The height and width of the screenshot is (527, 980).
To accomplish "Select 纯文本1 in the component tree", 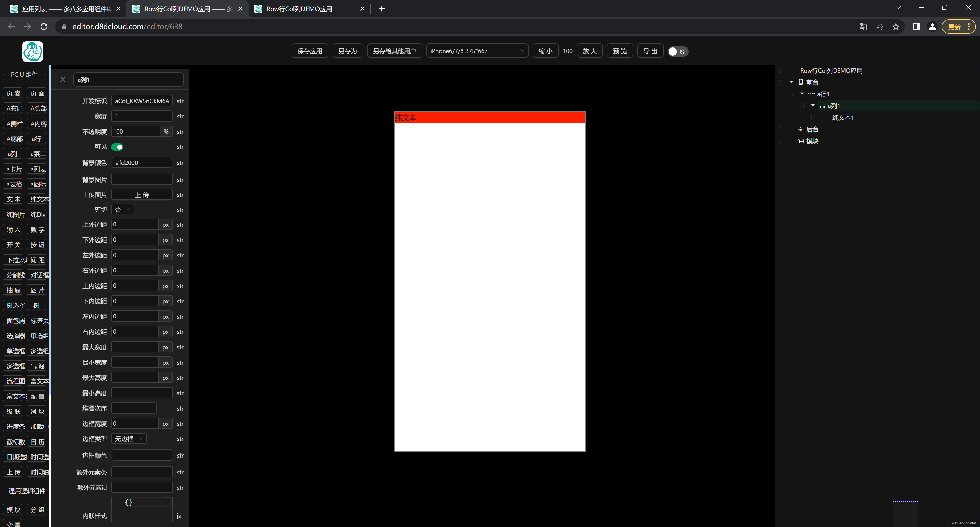I will coord(843,117).
